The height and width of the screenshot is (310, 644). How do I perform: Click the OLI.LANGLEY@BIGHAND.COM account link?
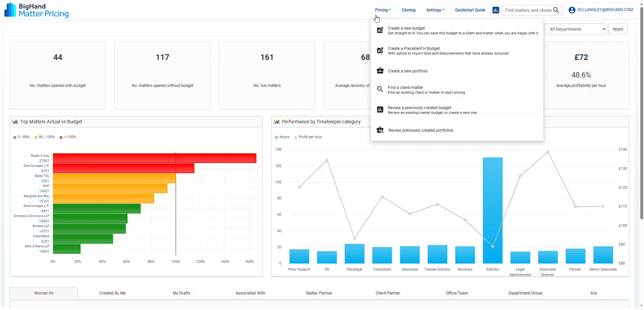tap(605, 10)
